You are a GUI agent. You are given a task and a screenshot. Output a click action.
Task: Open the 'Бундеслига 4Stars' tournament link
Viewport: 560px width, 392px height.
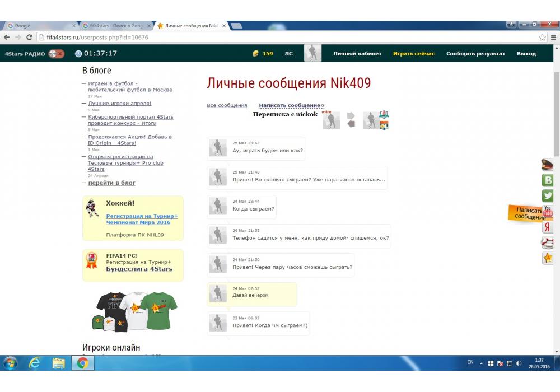coord(139,269)
